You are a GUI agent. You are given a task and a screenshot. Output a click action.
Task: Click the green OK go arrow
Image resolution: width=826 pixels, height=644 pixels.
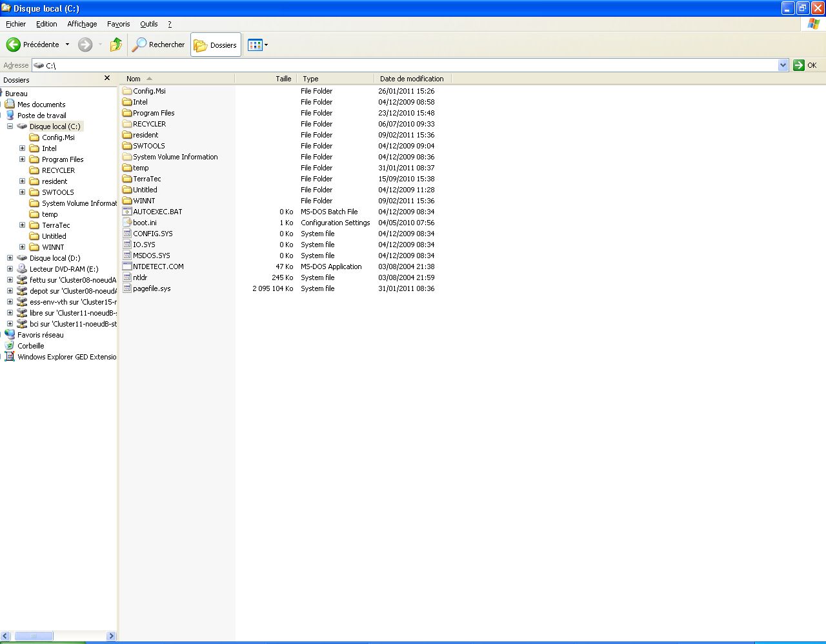(799, 65)
